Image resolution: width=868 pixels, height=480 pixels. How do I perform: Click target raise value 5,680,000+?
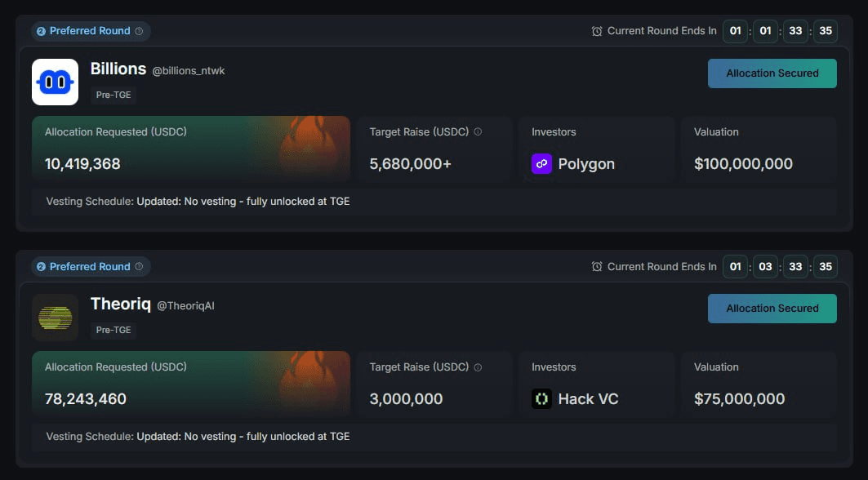pyautogui.click(x=410, y=164)
